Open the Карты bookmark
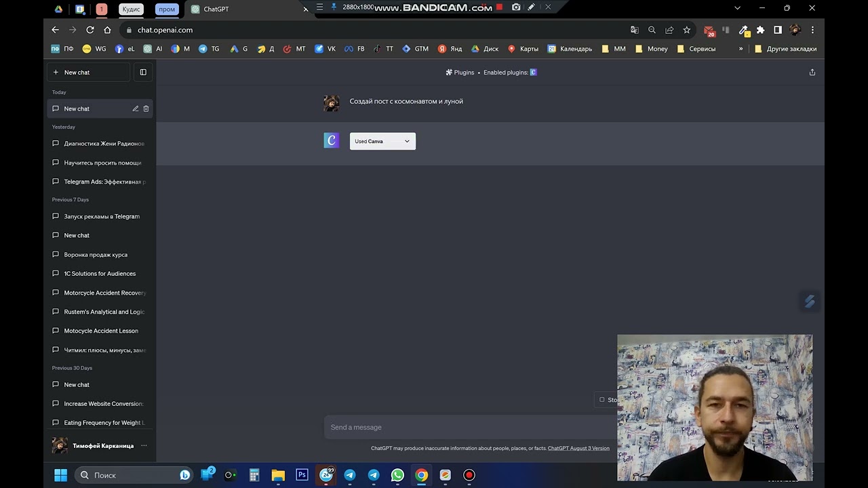This screenshot has height=488, width=868. 523,49
